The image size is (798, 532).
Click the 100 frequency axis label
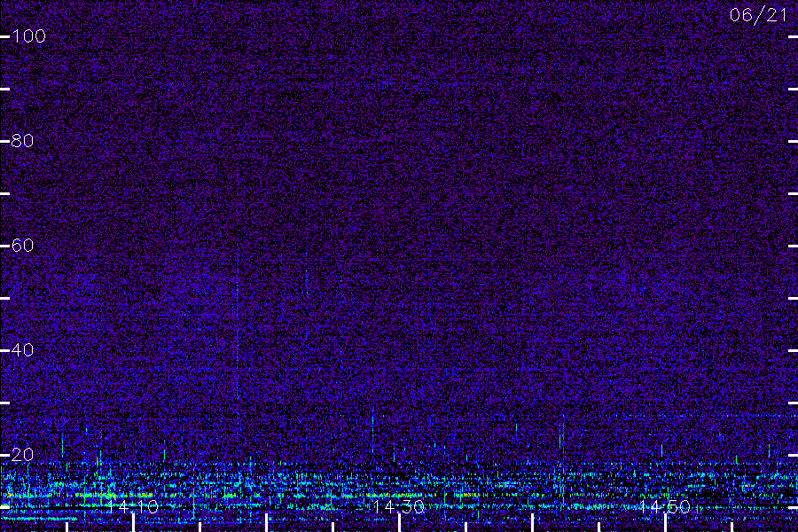tap(28, 36)
